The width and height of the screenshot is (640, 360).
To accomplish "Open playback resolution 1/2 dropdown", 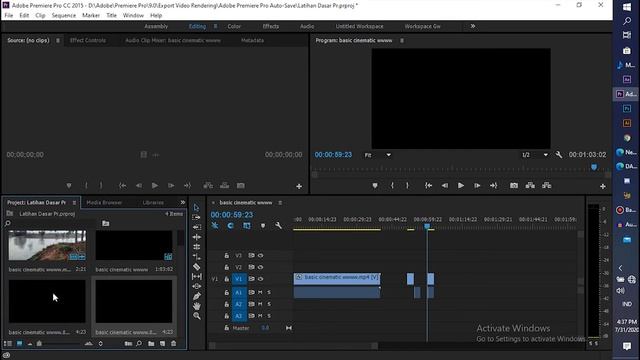I will tap(534, 155).
